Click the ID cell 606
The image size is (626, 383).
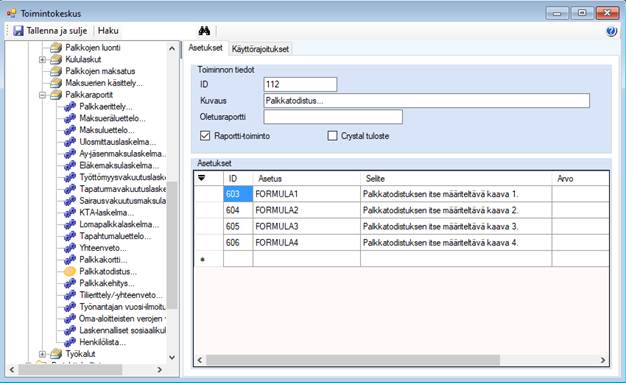tap(238, 243)
